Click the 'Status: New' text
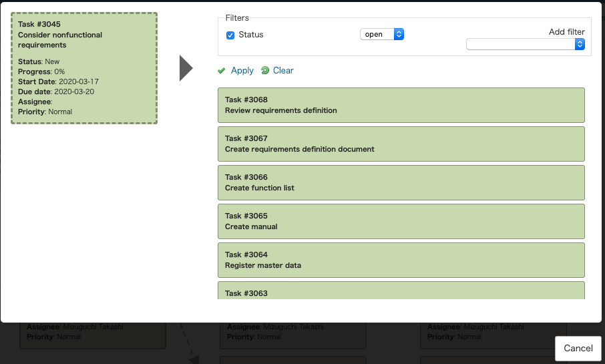Viewport: 605px width, 364px height. [x=39, y=61]
